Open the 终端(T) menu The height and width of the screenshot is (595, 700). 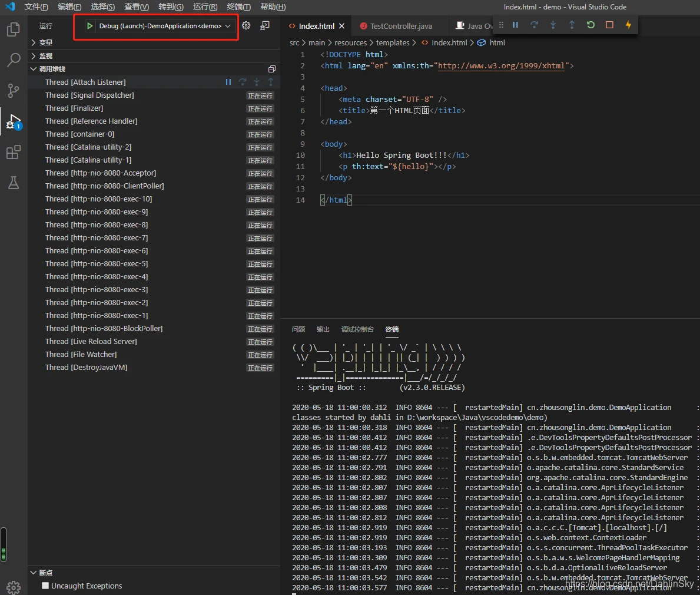point(238,6)
